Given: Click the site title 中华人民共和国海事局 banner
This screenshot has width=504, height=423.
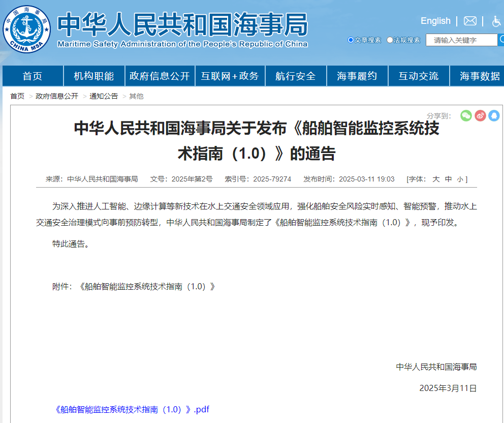Looking at the screenshot, I should tap(182, 24).
